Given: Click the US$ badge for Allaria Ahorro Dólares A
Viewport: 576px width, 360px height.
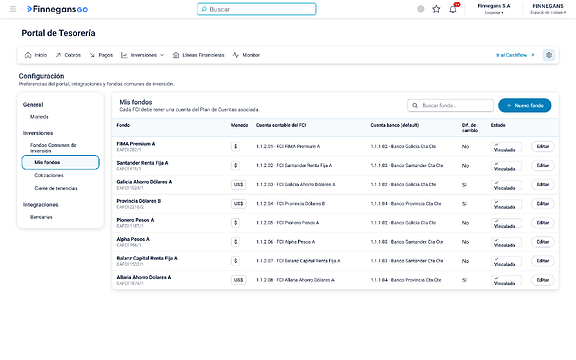Looking at the screenshot, I should 238,280.
